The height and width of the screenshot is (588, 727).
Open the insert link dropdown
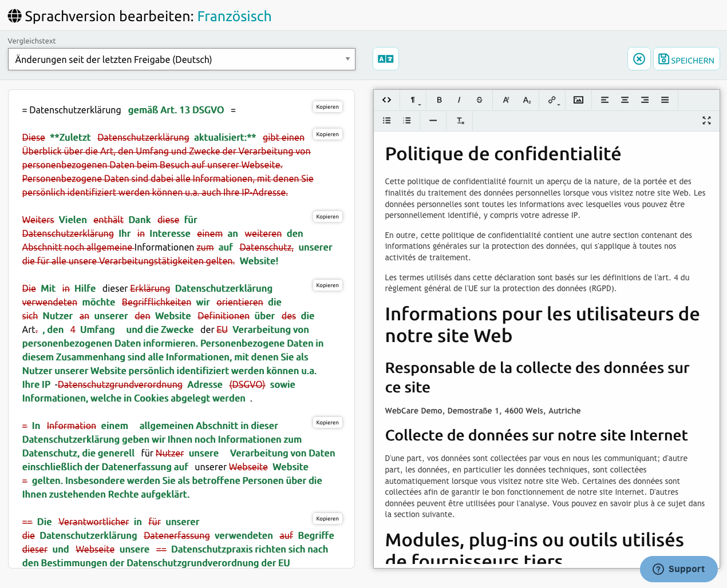click(553, 100)
